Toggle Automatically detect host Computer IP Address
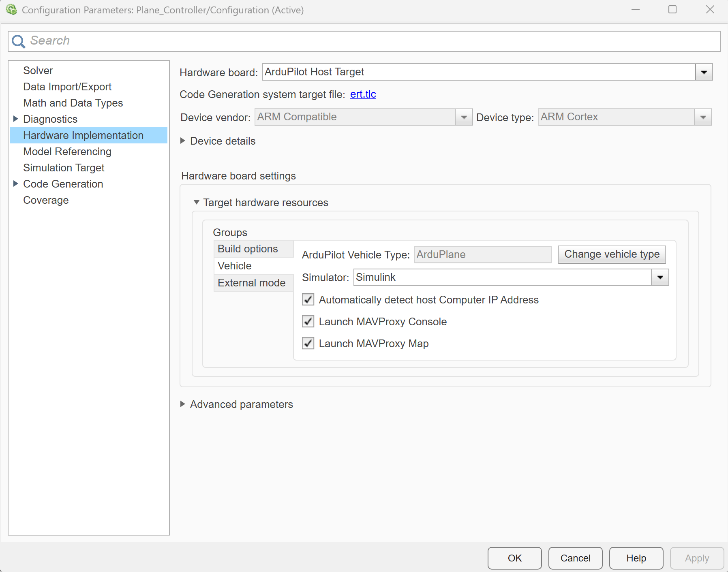The width and height of the screenshot is (728, 572). (x=308, y=300)
